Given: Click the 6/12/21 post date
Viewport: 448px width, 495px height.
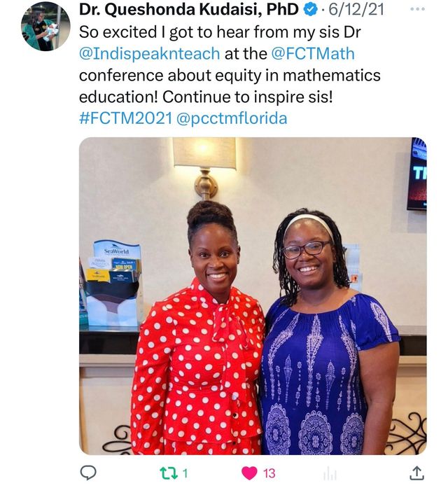Looking at the screenshot, I should pos(356,10).
